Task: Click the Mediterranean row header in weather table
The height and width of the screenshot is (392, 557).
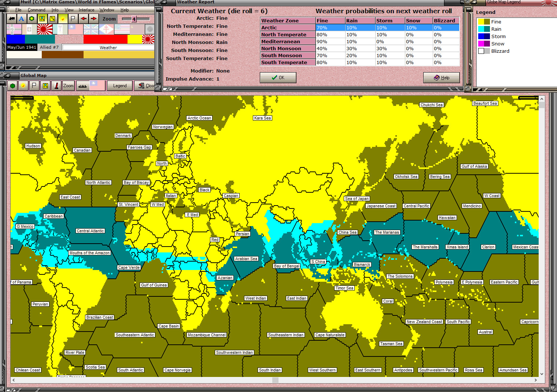Action: coord(288,41)
